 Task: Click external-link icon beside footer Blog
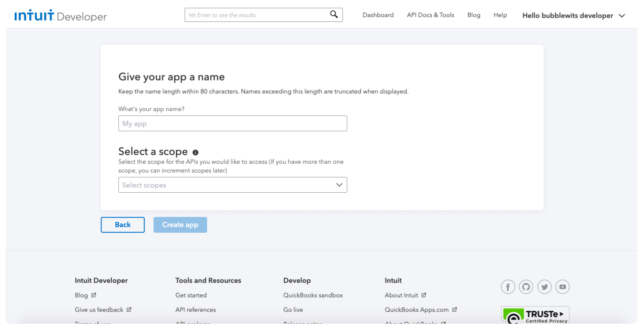(94, 295)
